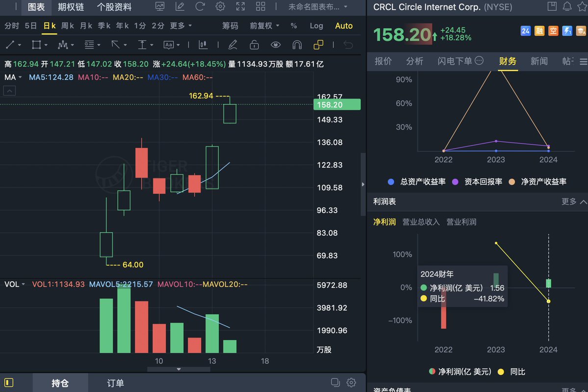Toggle Log scale
The width and height of the screenshot is (588, 392).
coord(316,26)
